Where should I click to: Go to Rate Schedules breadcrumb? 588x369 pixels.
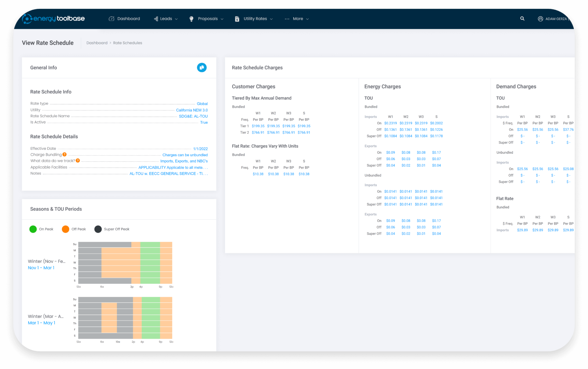click(x=127, y=43)
